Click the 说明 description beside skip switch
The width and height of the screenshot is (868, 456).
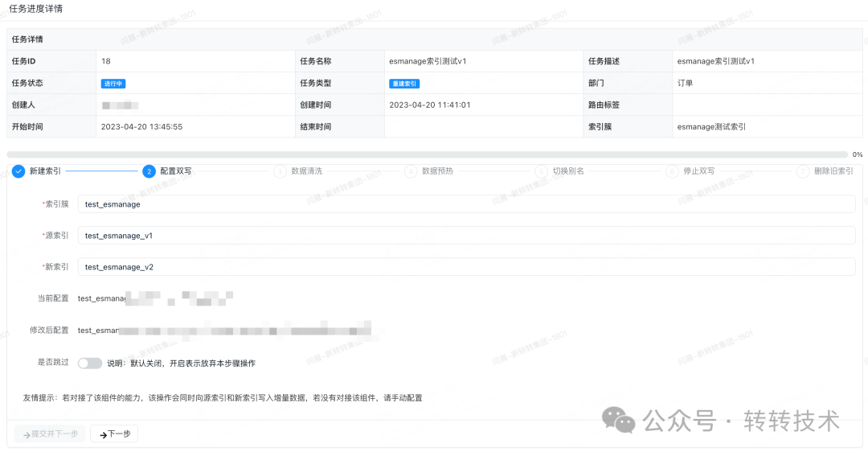click(181, 364)
